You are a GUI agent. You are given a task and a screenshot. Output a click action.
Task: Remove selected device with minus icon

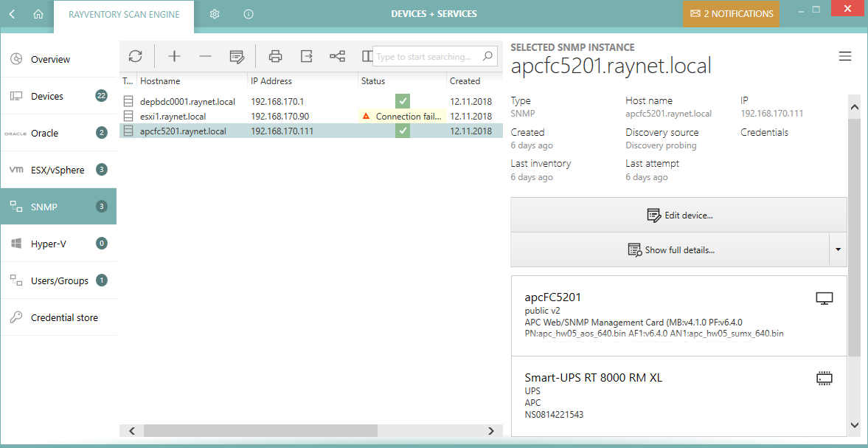[x=205, y=56]
